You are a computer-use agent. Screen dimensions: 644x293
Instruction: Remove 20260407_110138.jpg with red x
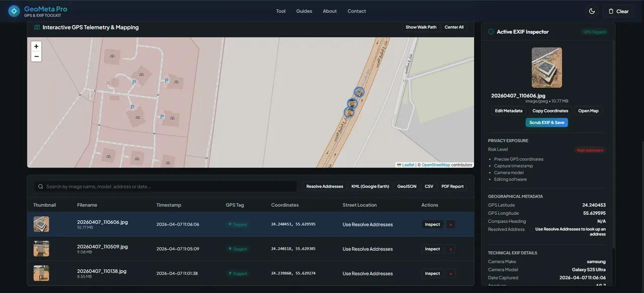tap(450, 273)
